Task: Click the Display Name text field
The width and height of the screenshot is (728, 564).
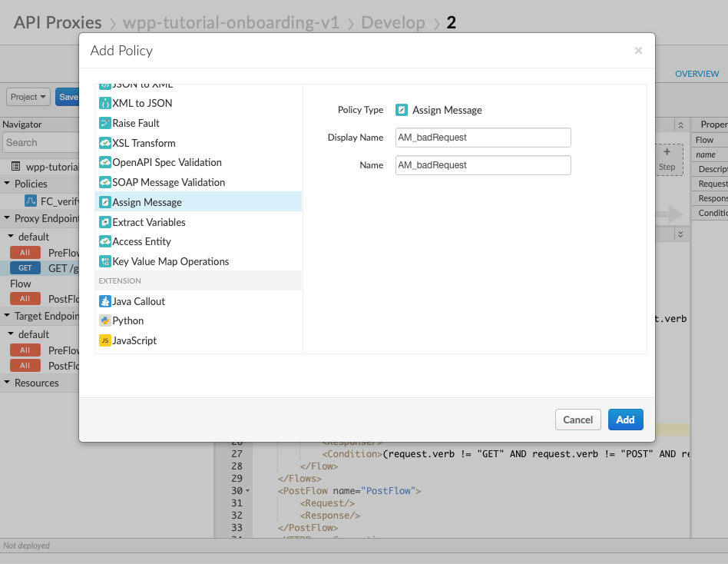Action: point(483,138)
